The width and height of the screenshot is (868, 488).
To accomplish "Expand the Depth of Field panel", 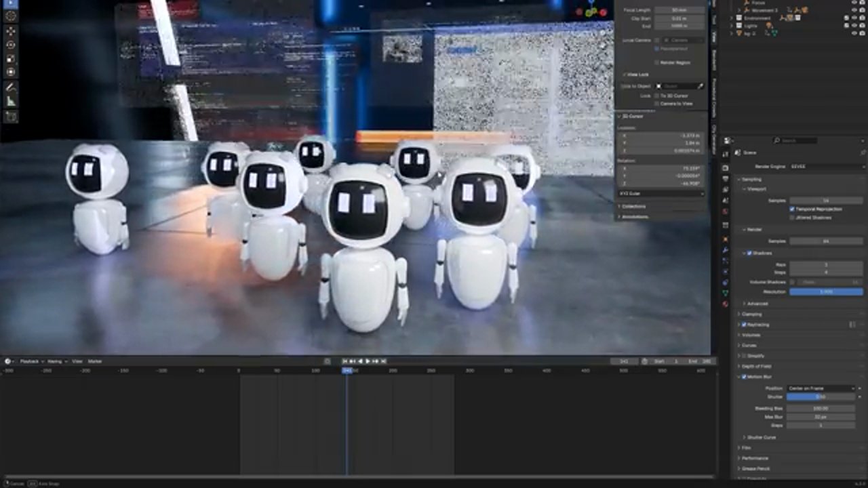I will tap(755, 366).
